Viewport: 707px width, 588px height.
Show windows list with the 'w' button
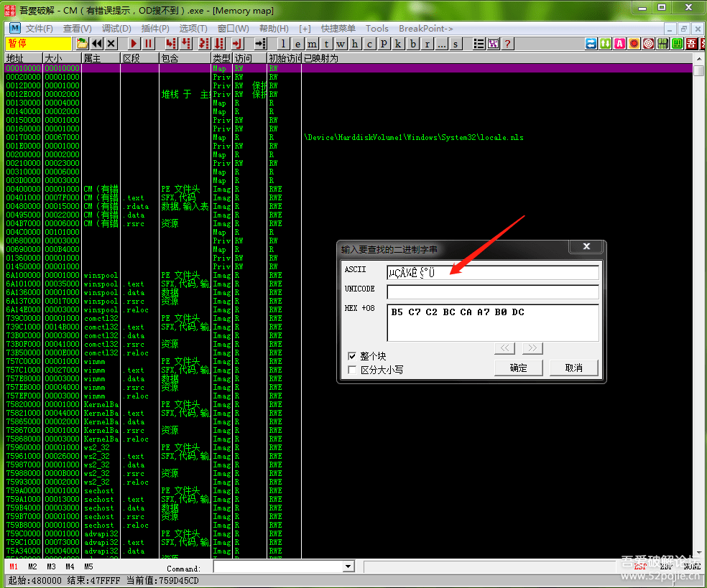[x=341, y=44]
